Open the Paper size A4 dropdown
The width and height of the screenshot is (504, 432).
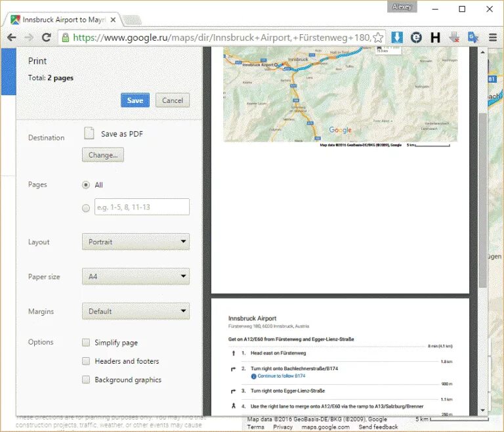tap(136, 276)
